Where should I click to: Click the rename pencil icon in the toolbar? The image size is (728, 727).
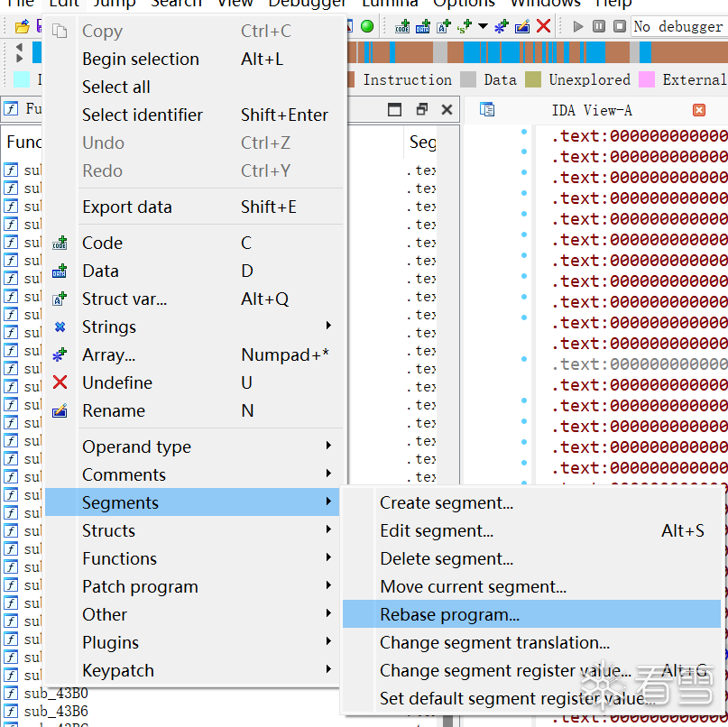(x=522, y=26)
